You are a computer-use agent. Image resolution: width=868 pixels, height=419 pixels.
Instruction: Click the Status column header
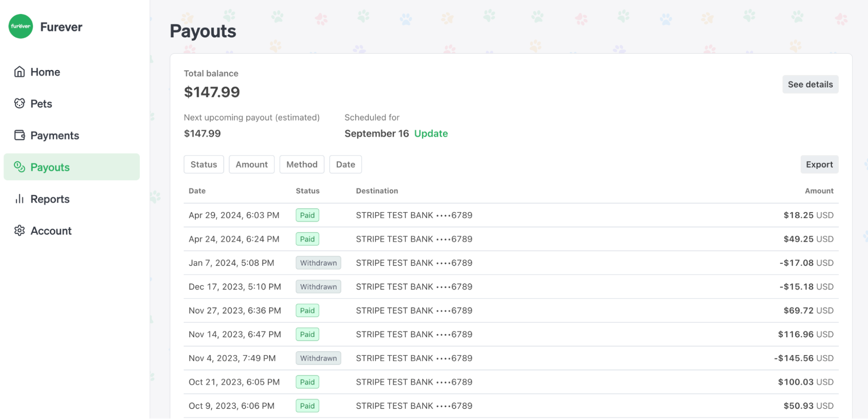coord(307,191)
